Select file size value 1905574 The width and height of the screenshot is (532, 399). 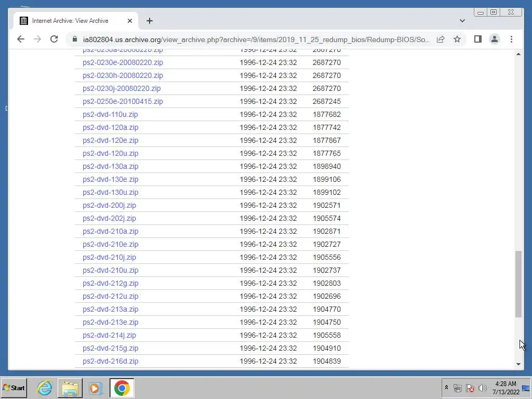tap(327, 218)
